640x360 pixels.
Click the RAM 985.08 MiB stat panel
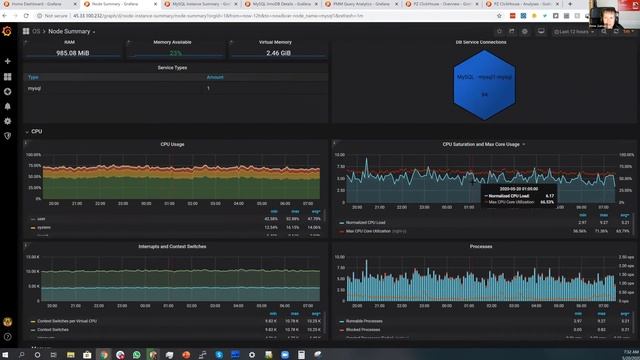(x=73, y=50)
